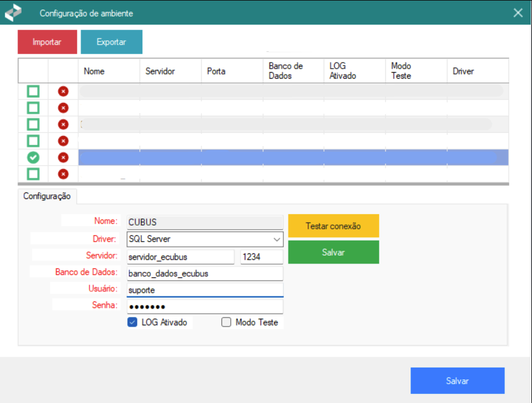Open the Driver dropdown showing SQL Server
532x403 pixels.
(x=204, y=239)
